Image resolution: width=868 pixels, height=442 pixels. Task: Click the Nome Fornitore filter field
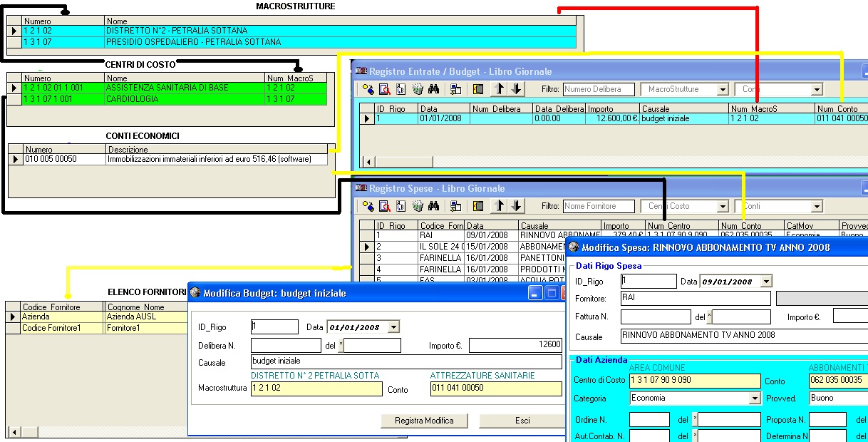coord(599,207)
